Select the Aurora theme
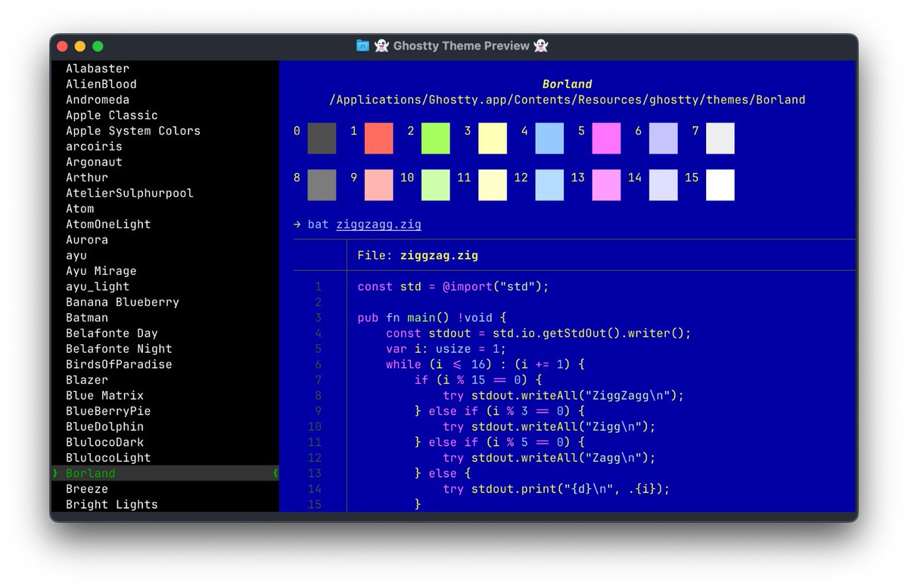Viewport: 908px width, 588px height. [x=87, y=240]
